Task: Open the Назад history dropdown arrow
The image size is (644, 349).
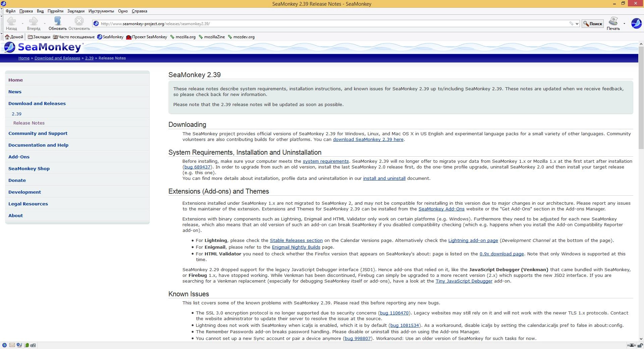Action: point(22,23)
